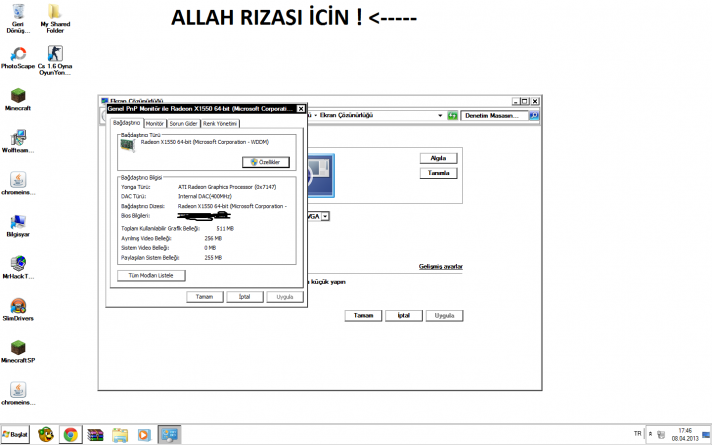Switch to the Bağdaştırıcı tab
The image size is (712, 445).
127,123
